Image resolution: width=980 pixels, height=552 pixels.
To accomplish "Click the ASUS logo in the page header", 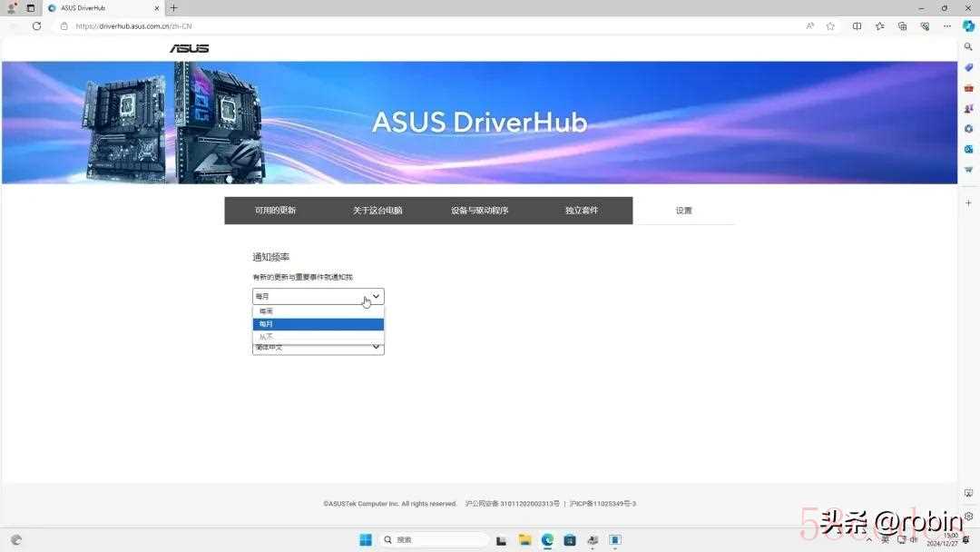I will pyautogui.click(x=190, y=49).
